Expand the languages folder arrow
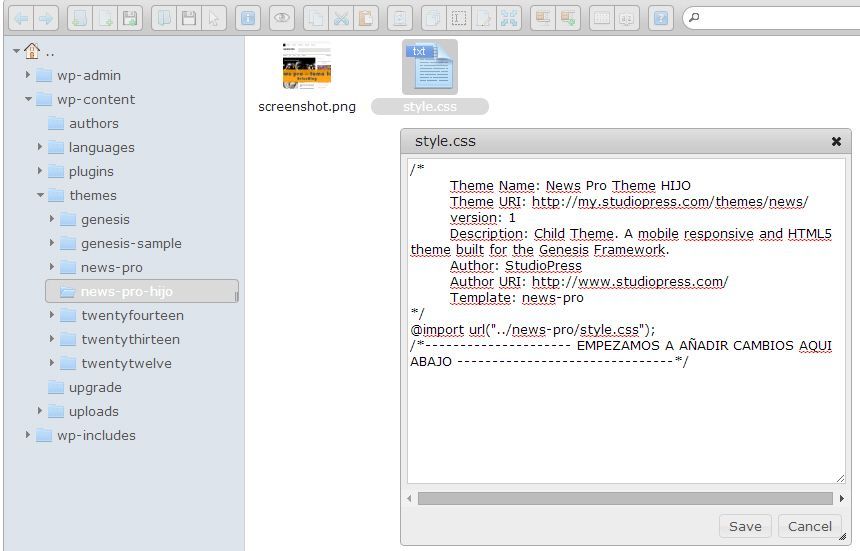The image size is (860, 551). (39, 147)
